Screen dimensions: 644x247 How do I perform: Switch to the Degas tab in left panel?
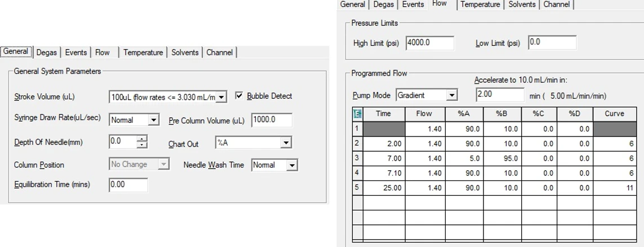[46, 52]
